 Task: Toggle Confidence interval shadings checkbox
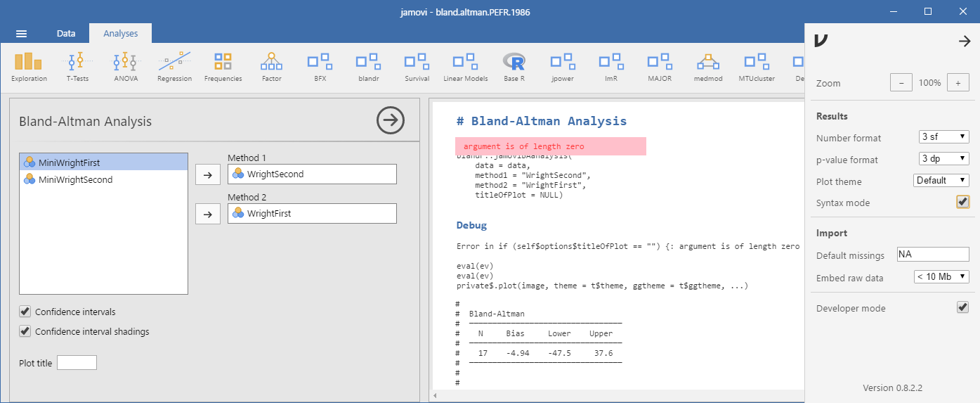coord(25,331)
